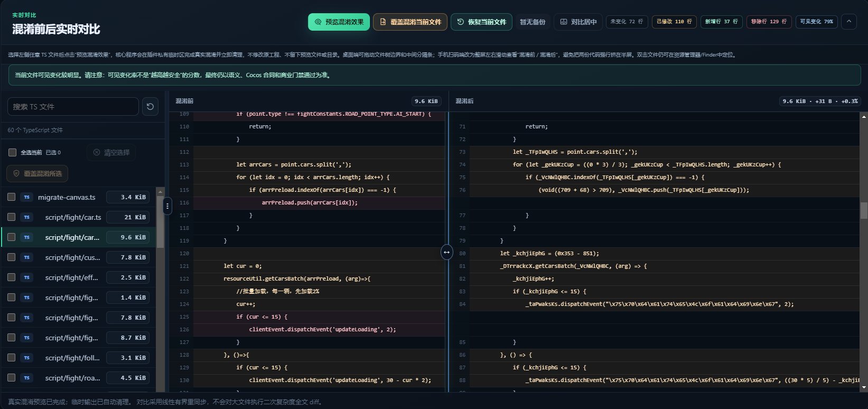Click the vertical dots handle beside the file list
This screenshot has width=868, height=409.
click(167, 206)
